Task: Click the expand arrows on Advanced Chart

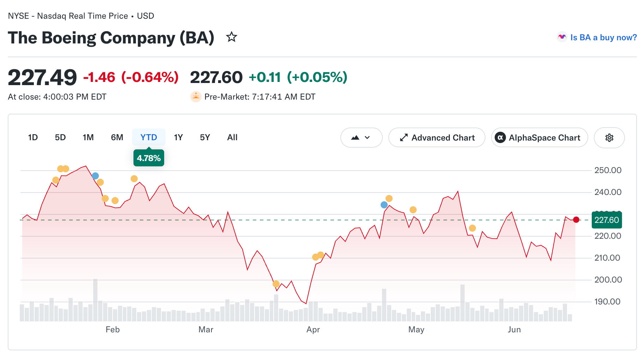Action: [x=404, y=138]
